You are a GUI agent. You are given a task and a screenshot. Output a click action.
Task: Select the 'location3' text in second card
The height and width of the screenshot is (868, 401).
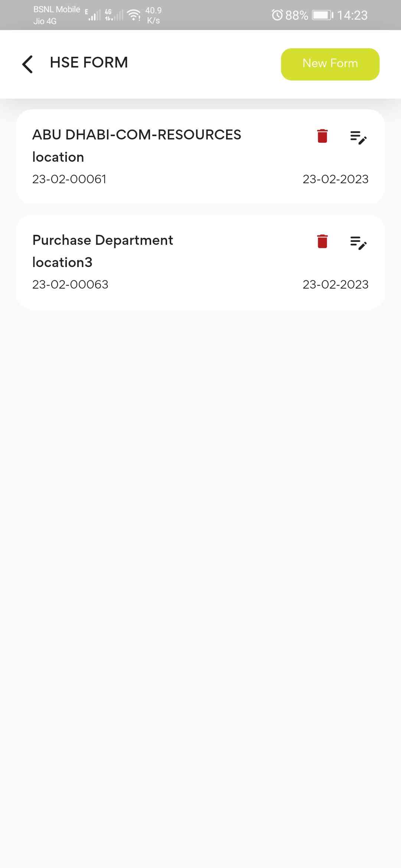pyautogui.click(x=62, y=263)
